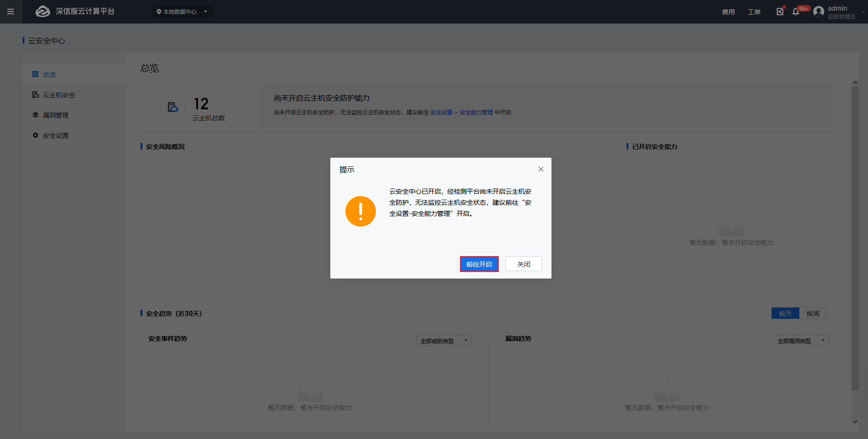
Task: Close the prompt dialog with X icon
Action: [x=541, y=169]
